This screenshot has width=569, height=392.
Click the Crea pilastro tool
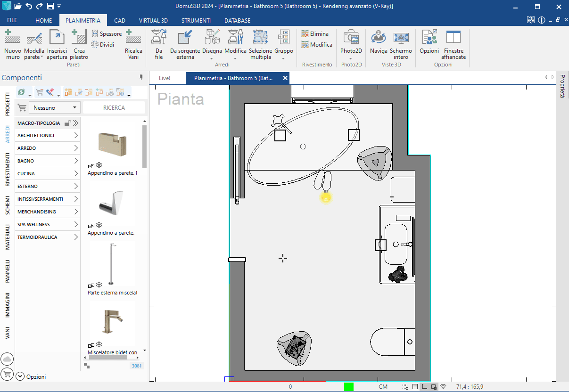(x=79, y=44)
